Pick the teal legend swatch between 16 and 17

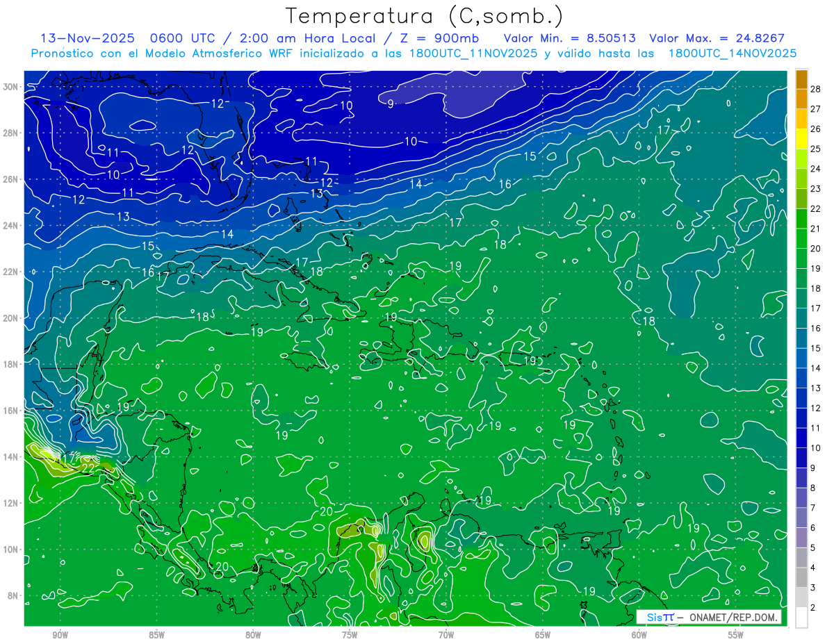(x=801, y=318)
